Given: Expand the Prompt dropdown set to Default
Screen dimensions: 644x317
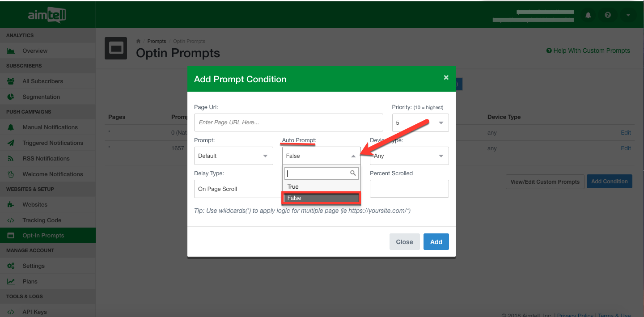Looking at the screenshot, I should 233,156.
